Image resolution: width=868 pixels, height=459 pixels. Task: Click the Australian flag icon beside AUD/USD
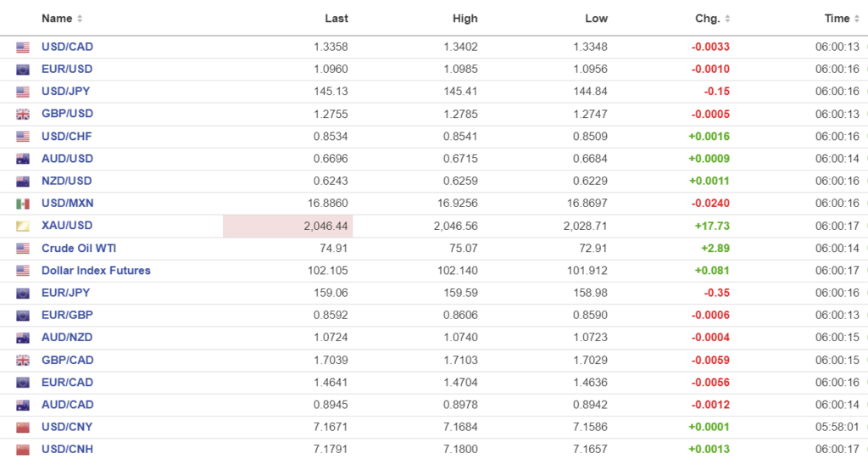[23, 159]
